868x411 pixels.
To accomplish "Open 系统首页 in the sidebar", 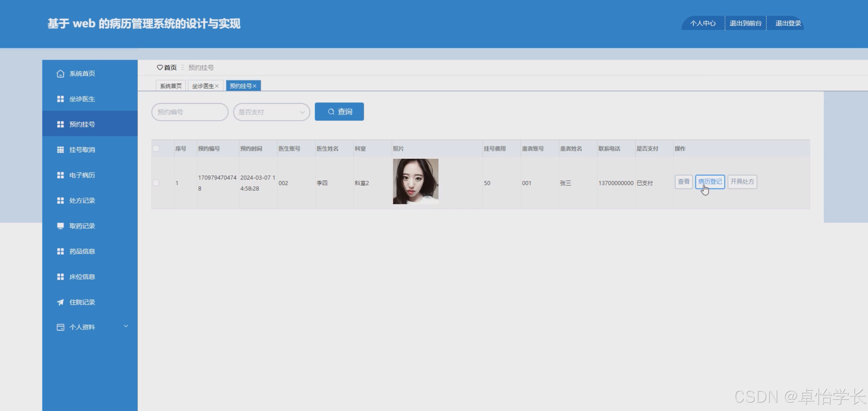I will [90, 73].
